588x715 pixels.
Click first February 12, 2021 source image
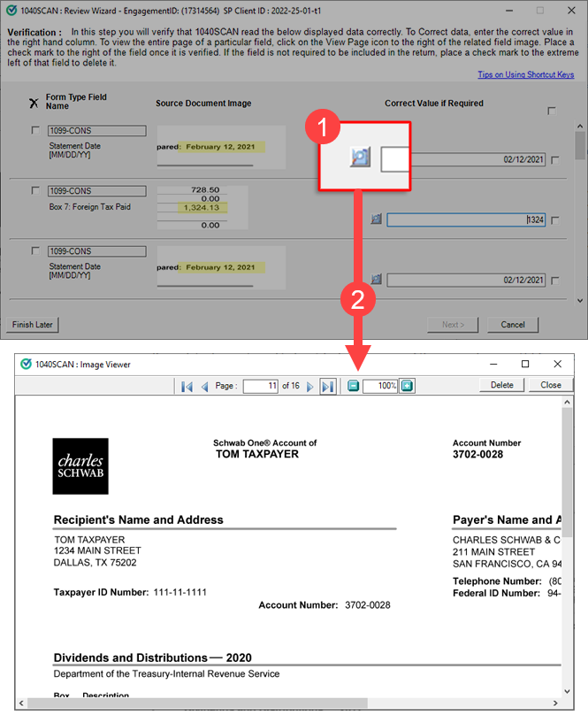click(x=221, y=147)
